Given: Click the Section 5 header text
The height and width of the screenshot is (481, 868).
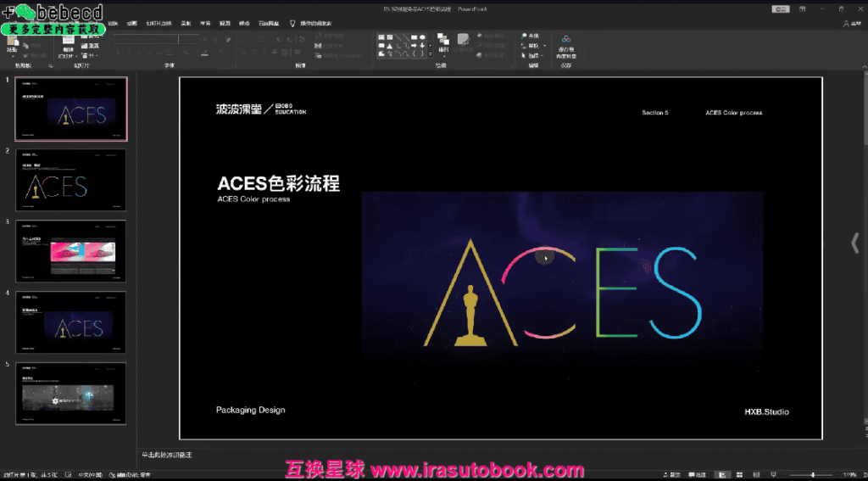Looking at the screenshot, I should coord(655,113).
